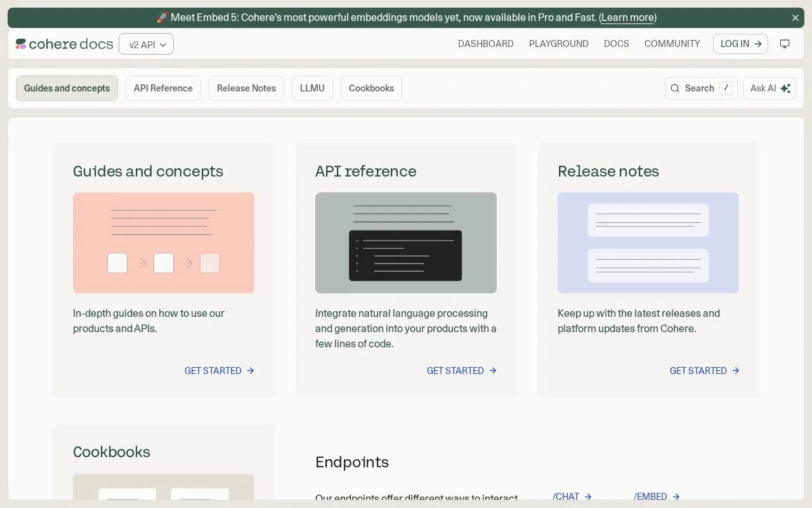Screen dimensions: 812x508
Task: Open the /CHAT endpoint link
Action: (x=572, y=497)
